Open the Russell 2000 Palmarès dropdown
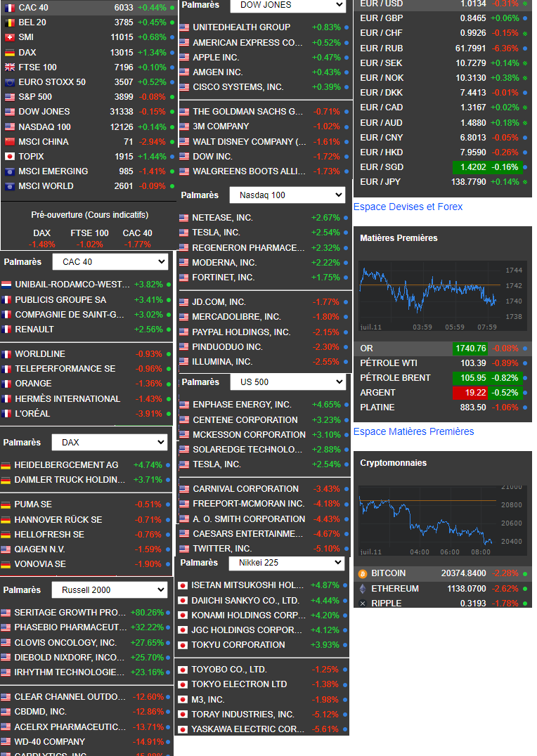This screenshot has height=756, width=537. pyautogui.click(x=110, y=589)
